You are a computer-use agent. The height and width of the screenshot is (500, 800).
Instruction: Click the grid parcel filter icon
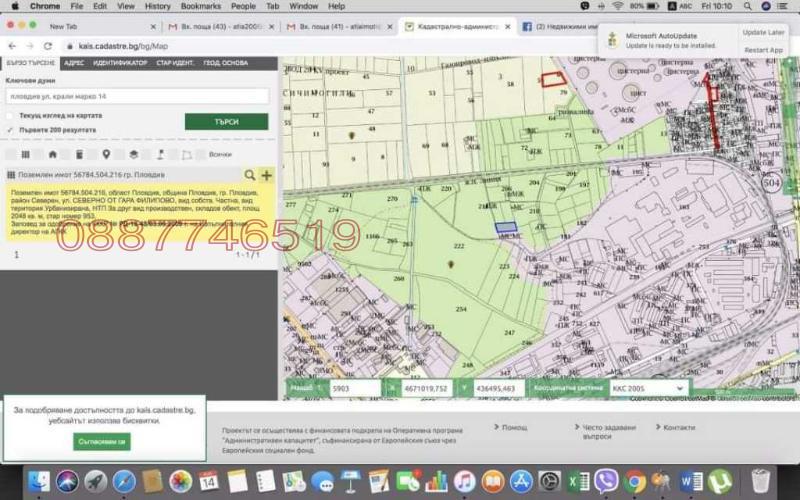pos(25,155)
